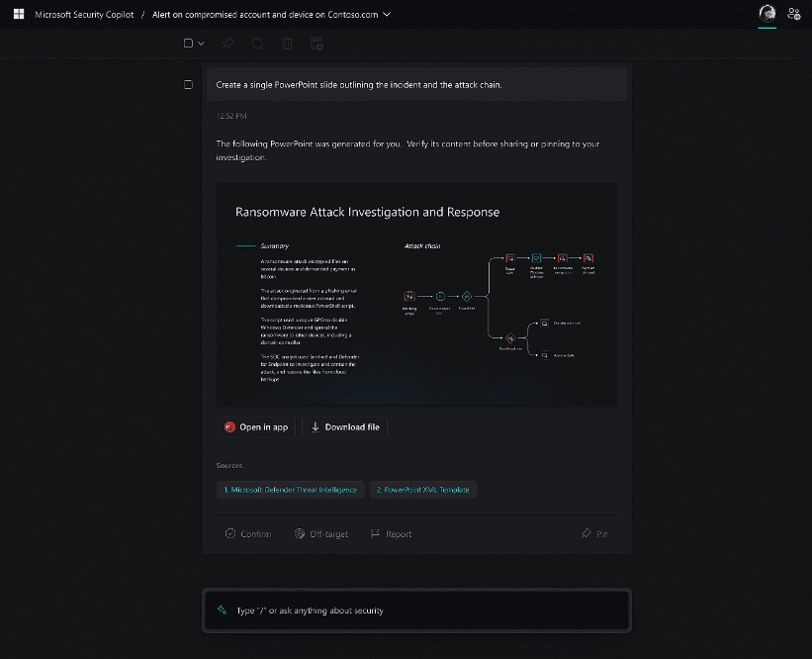812x659 pixels.
Task: Click the toolbar pin icon
Action: (x=227, y=44)
